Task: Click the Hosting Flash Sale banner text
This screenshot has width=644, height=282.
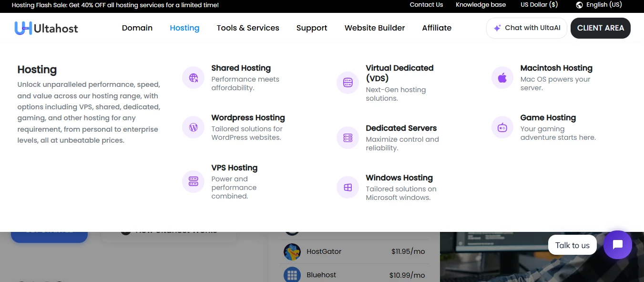Action: pyautogui.click(x=115, y=5)
